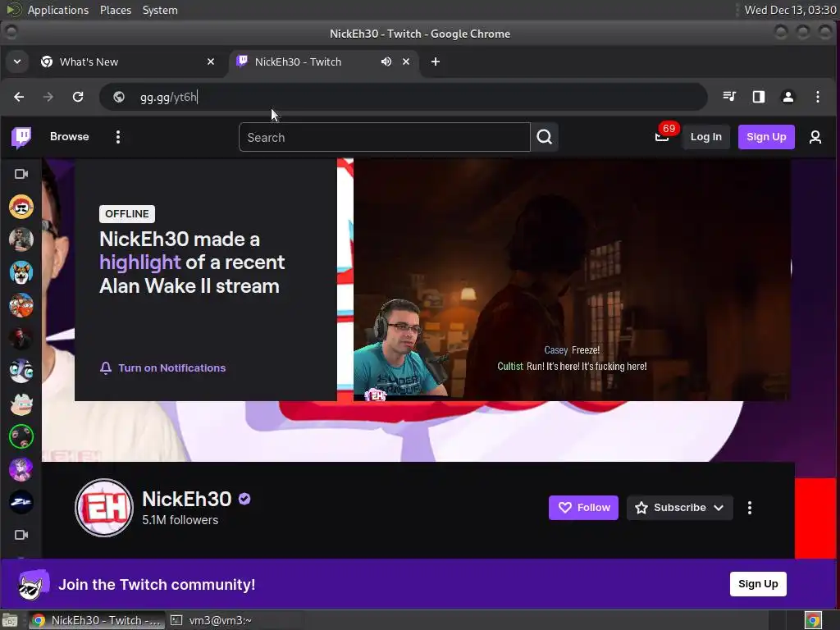
Task: Mute the NickEh30 tab via speaker icon
Action: click(386, 62)
